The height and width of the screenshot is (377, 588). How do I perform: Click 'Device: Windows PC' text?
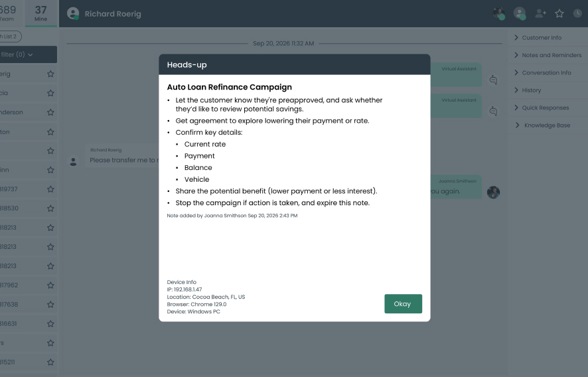pyautogui.click(x=194, y=312)
